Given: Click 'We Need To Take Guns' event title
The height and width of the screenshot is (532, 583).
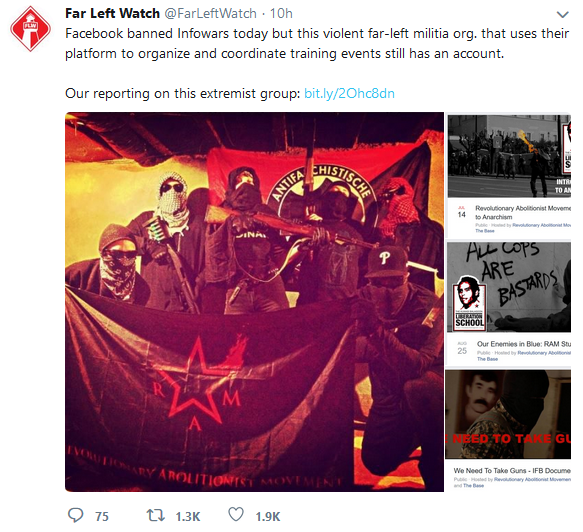Looking at the screenshot, I should coord(512,471).
